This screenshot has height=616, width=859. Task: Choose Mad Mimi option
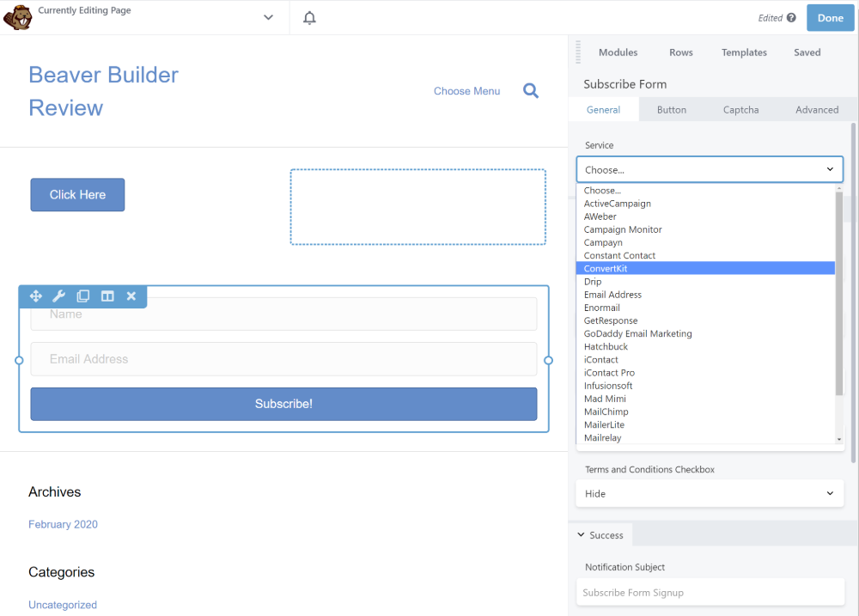(x=705, y=399)
